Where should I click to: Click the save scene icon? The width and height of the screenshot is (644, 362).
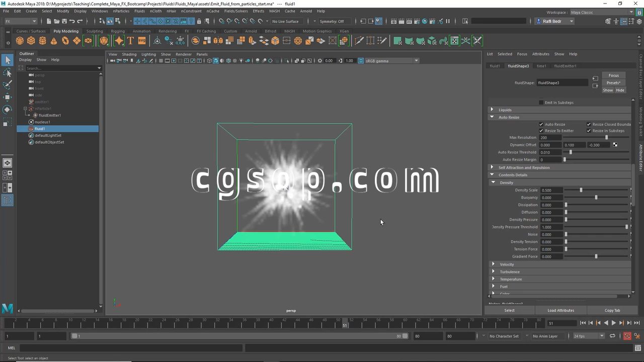[64, 21]
